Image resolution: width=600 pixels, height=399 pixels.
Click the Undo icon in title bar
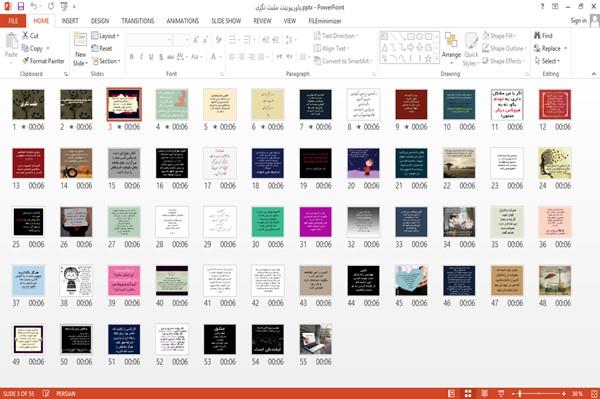(34, 7)
